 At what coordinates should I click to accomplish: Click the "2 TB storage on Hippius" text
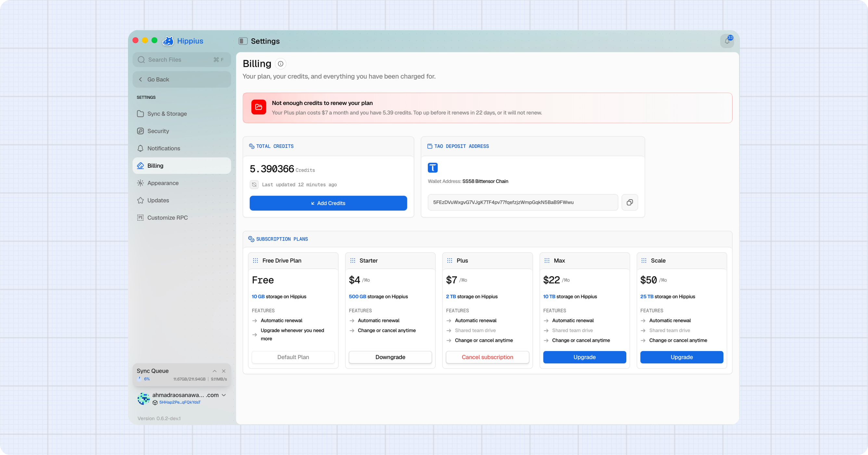click(472, 297)
